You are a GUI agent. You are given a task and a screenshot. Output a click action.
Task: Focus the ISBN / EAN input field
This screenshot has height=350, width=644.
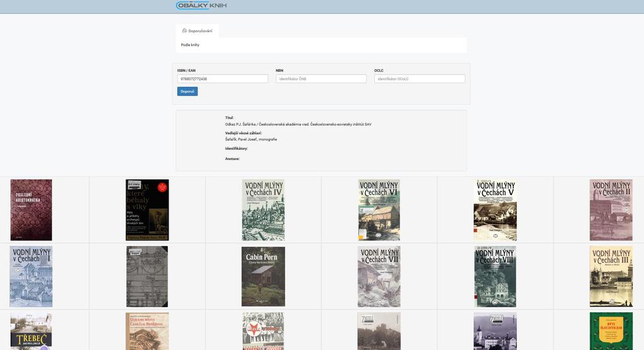click(223, 79)
